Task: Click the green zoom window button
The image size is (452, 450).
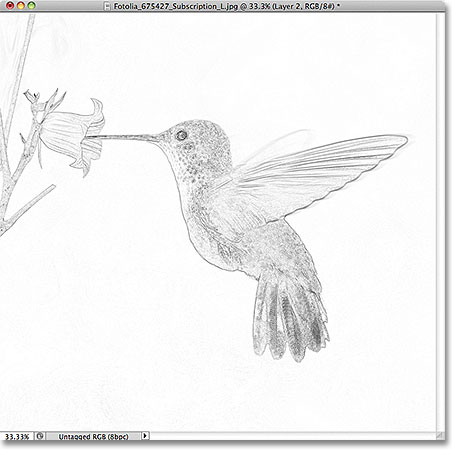Action: point(31,5)
